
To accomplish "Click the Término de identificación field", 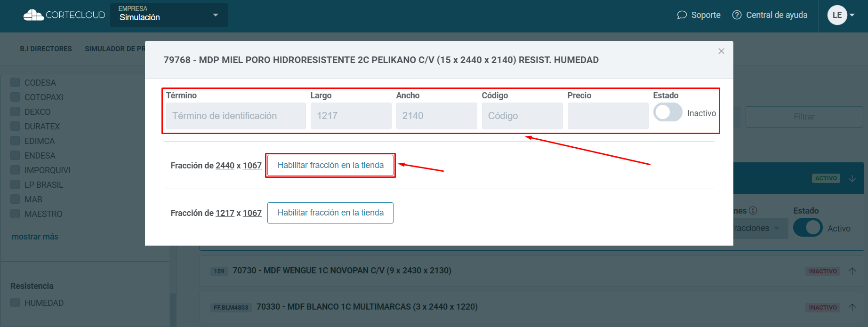I will click(236, 116).
